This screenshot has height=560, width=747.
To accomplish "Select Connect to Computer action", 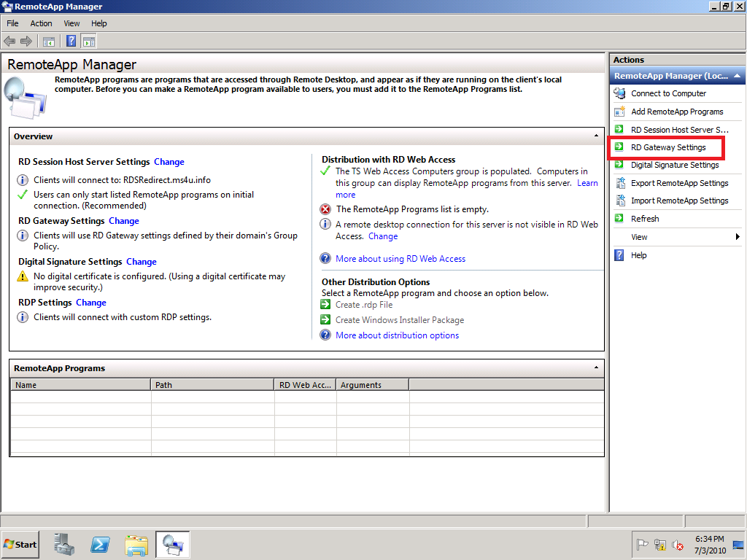I will coord(668,93).
